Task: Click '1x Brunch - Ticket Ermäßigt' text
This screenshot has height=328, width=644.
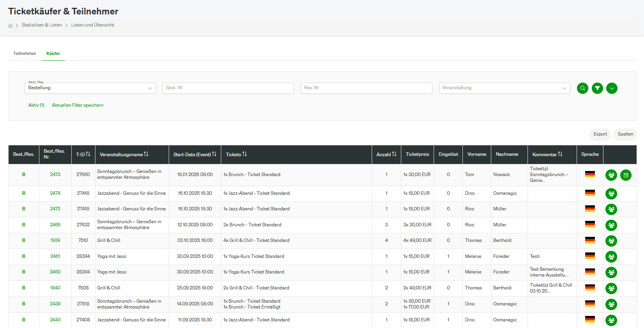Action: [252, 307]
